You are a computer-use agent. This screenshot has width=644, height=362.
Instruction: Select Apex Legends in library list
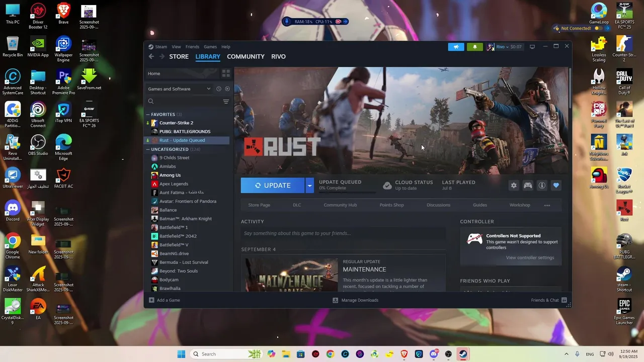(x=174, y=184)
